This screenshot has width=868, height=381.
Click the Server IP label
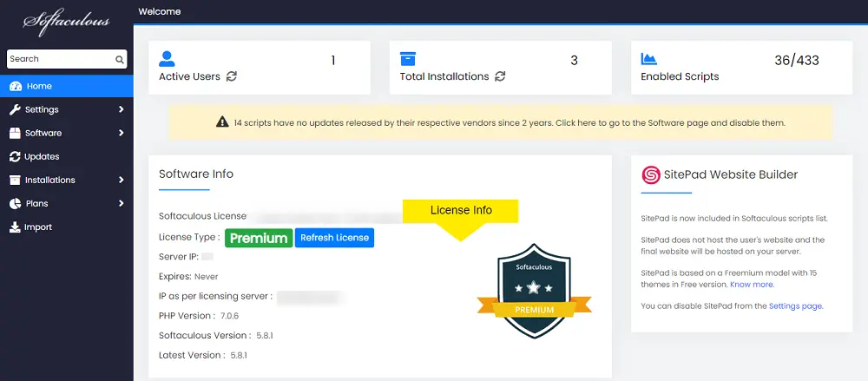click(x=179, y=257)
